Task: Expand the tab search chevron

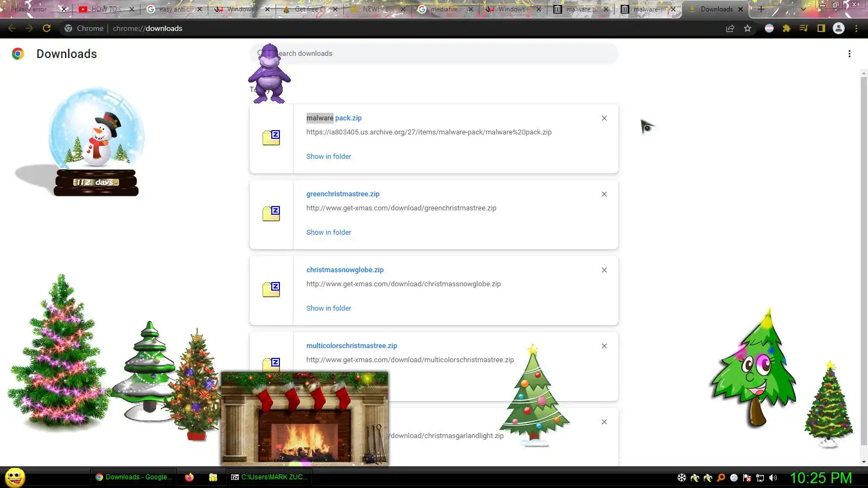Action: (803, 9)
